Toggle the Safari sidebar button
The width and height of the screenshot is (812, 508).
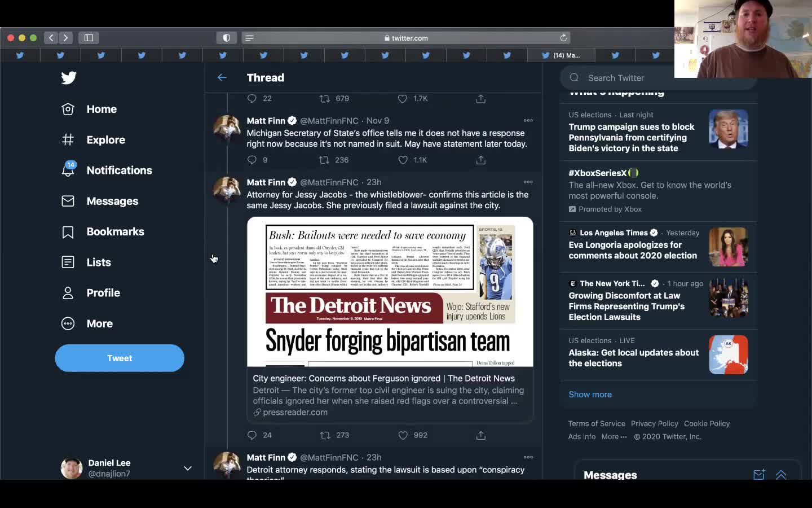(89, 38)
